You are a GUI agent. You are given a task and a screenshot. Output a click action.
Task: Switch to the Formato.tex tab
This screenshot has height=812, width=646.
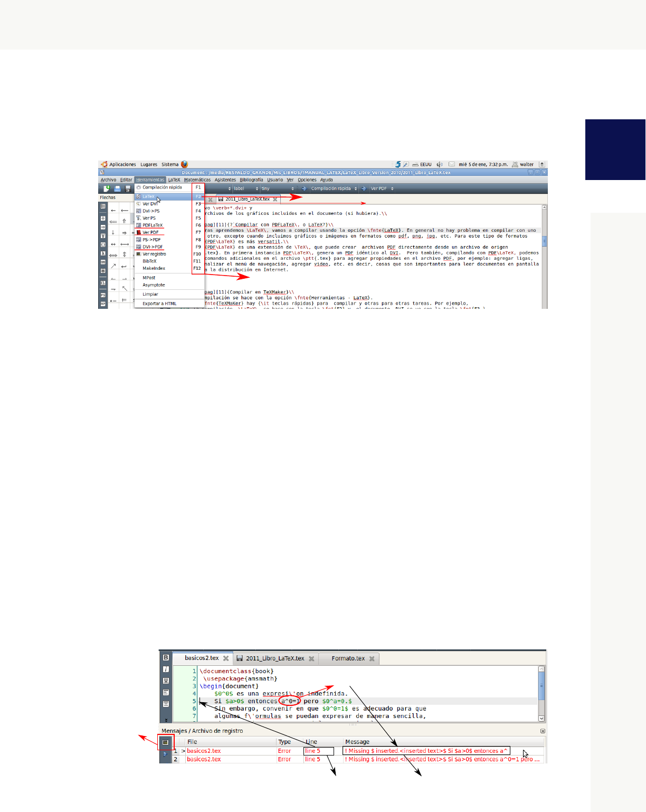point(348,658)
